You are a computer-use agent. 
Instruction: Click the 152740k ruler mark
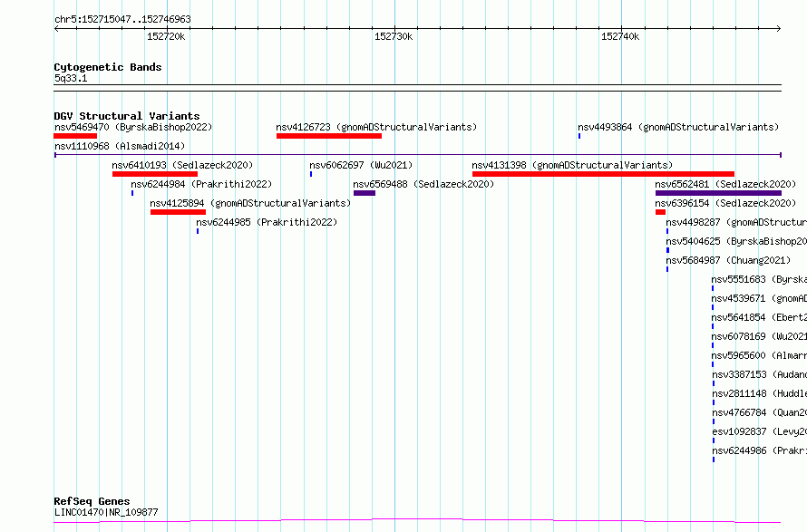tap(620, 36)
